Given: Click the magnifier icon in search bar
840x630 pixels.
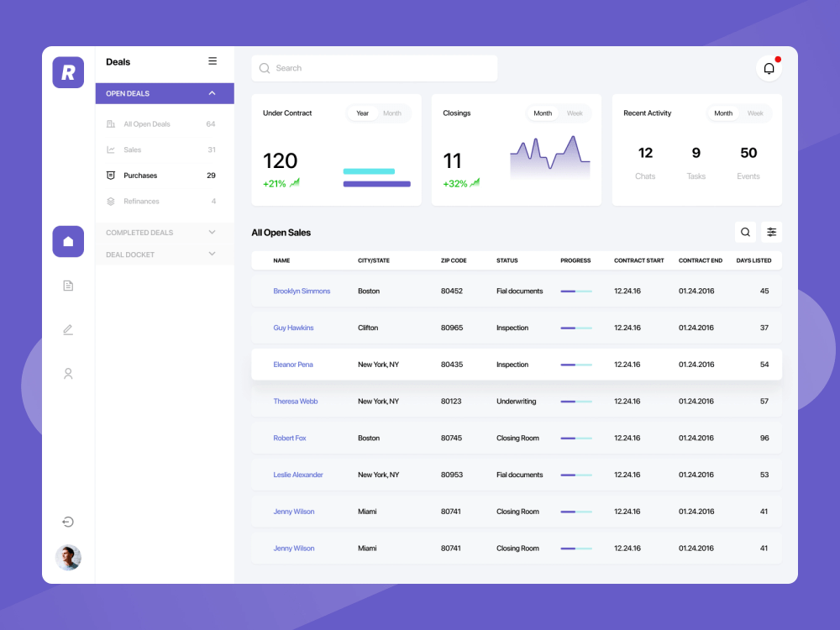Looking at the screenshot, I should tap(264, 68).
